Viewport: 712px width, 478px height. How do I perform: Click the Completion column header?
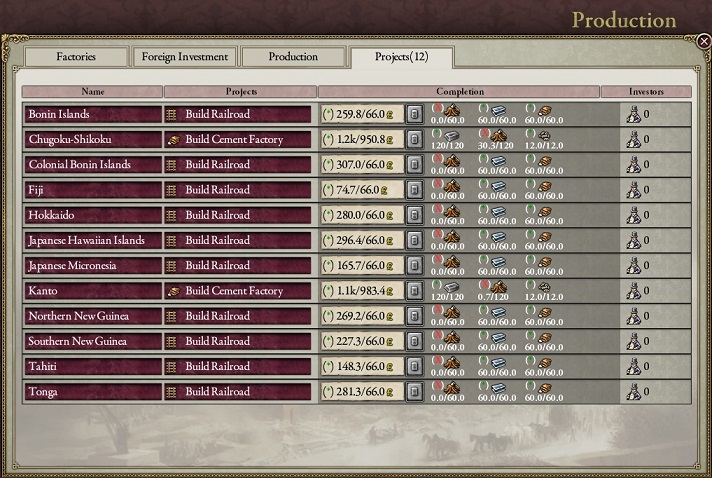click(x=459, y=92)
